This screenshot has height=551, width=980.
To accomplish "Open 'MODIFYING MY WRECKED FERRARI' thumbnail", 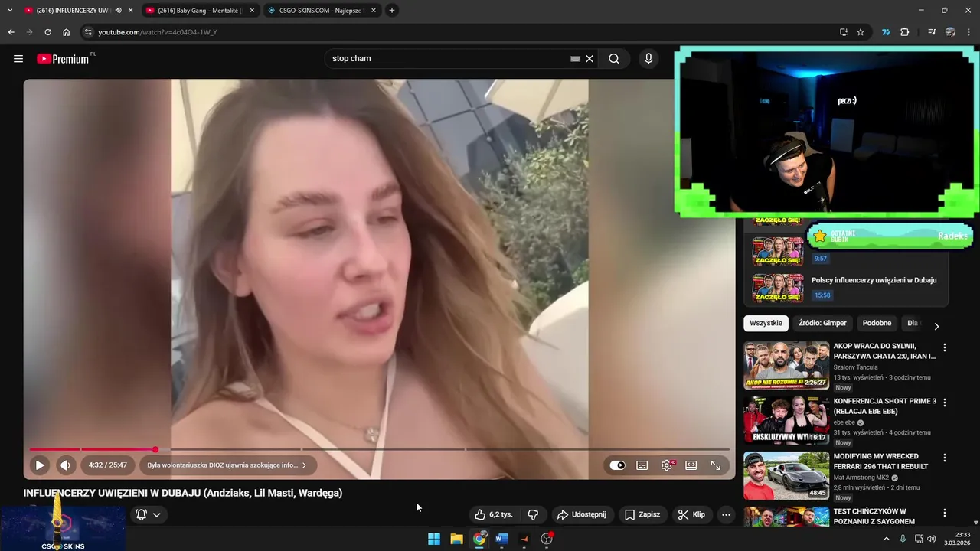I will point(786,476).
